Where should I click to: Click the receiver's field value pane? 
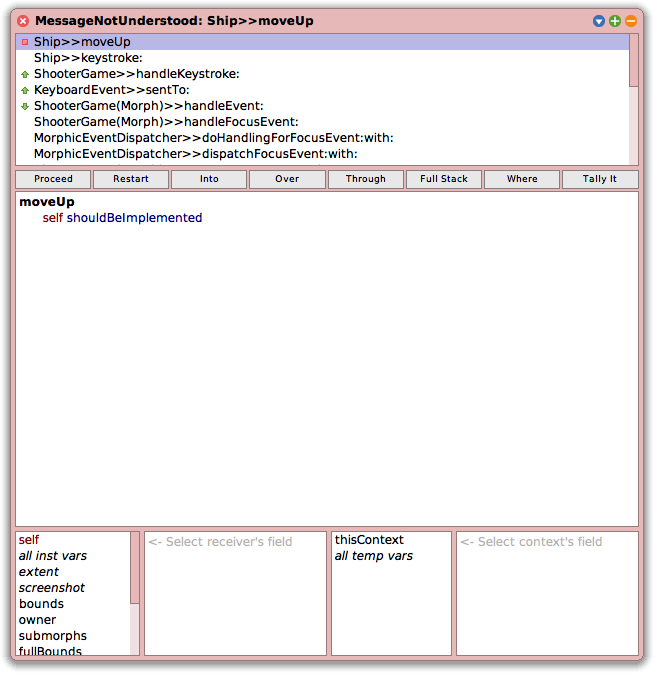(236, 594)
